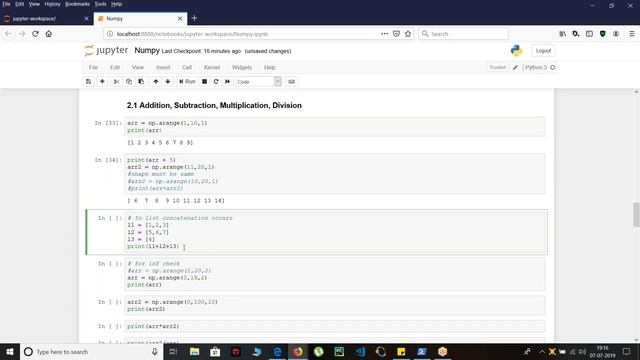Open a new browser tab
Viewport: 640px width, 360px height.
194,18
